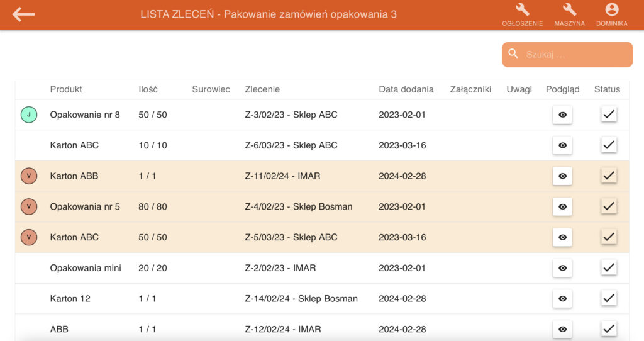Show preview for Karton ABB order

[562, 176]
